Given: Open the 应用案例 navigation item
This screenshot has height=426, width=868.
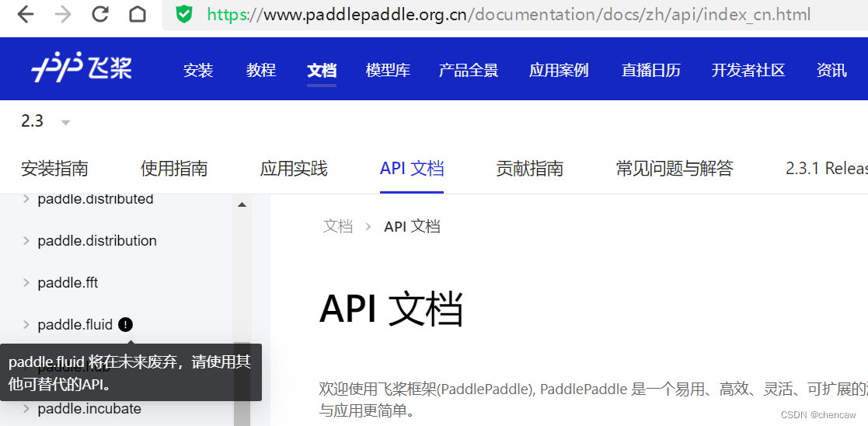Looking at the screenshot, I should tap(559, 71).
